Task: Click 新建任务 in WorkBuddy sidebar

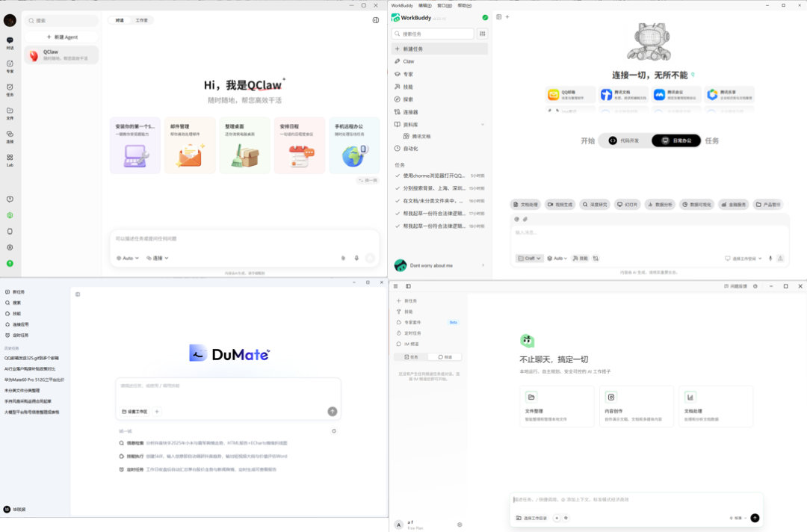Action: tap(439, 49)
